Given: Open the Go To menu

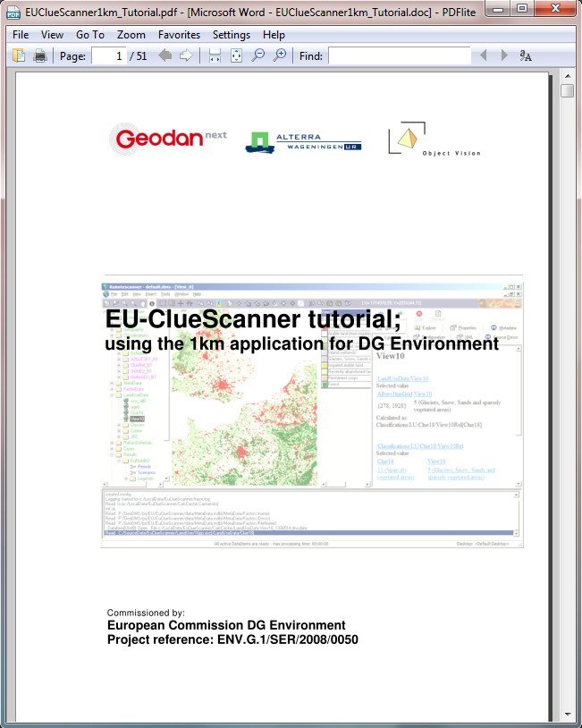Looking at the screenshot, I should 90,35.
